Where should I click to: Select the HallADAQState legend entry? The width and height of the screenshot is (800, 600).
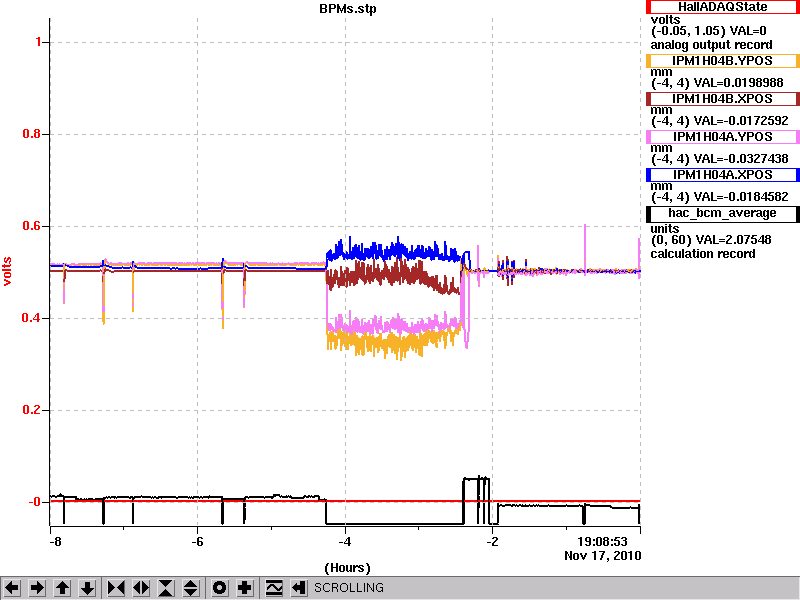(722, 7)
